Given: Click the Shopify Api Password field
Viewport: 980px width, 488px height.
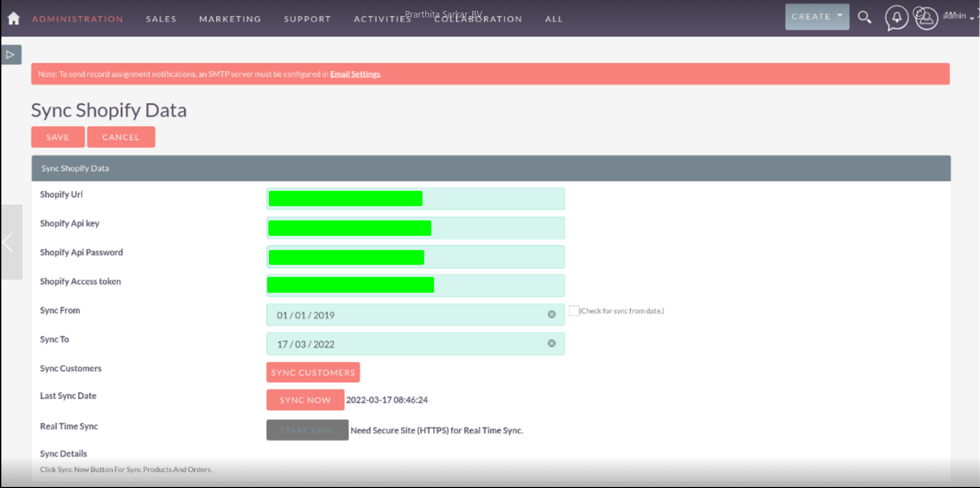Looking at the screenshot, I should (415, 257).
